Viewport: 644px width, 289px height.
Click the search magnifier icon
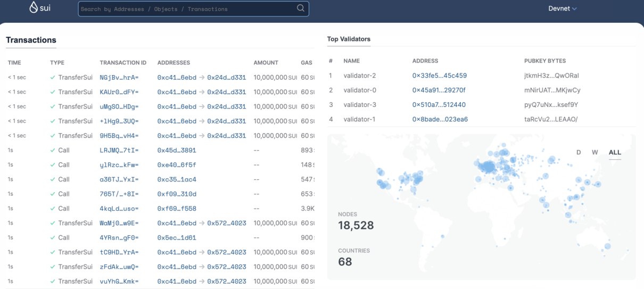click(301, 9)
